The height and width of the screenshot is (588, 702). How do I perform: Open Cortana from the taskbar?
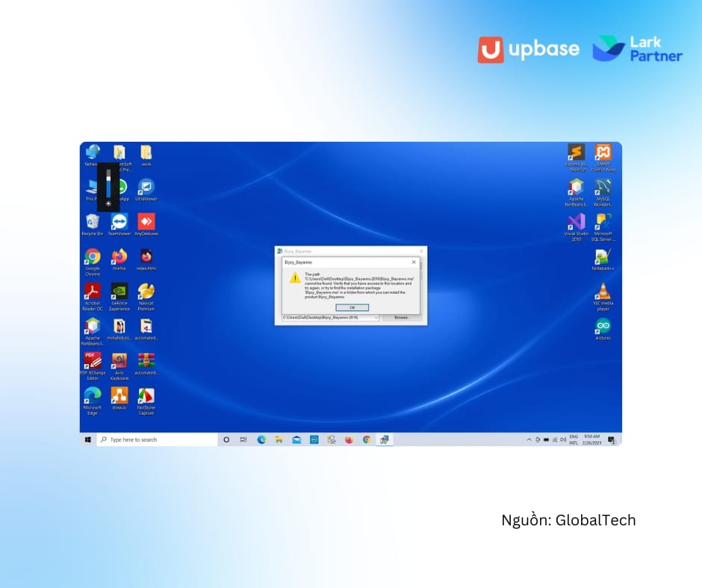pos(226,440)
